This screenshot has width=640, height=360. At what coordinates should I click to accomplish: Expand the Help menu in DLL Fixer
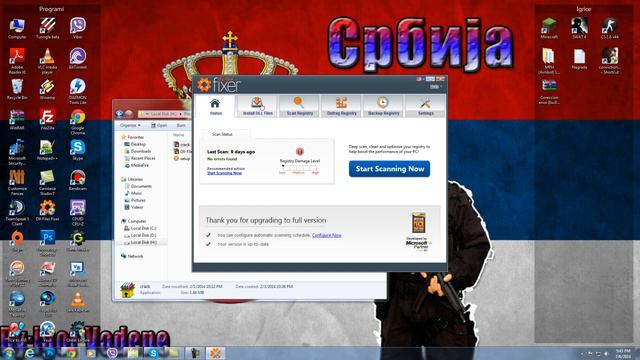[435, 87]
